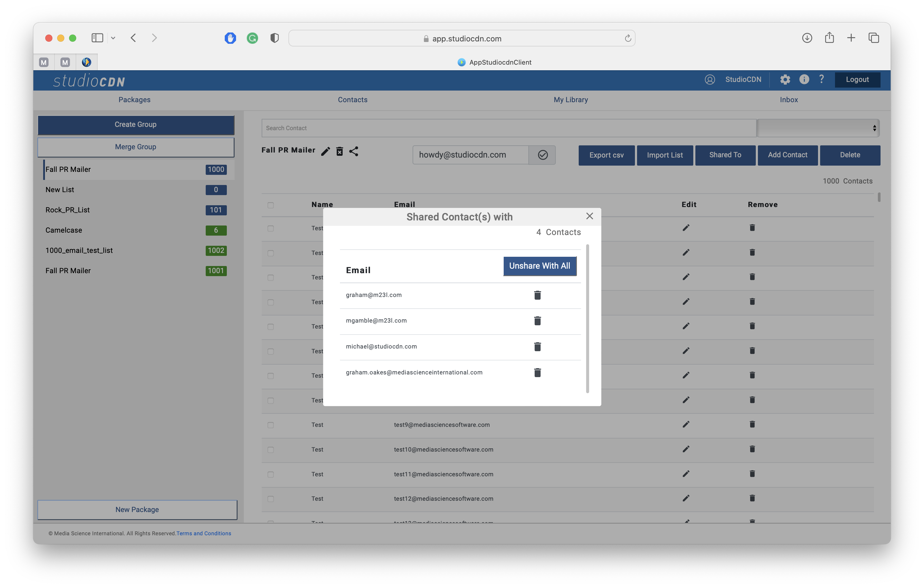Click Safari share icon
The width and height of the screenshot is (924, 588).
829,38
